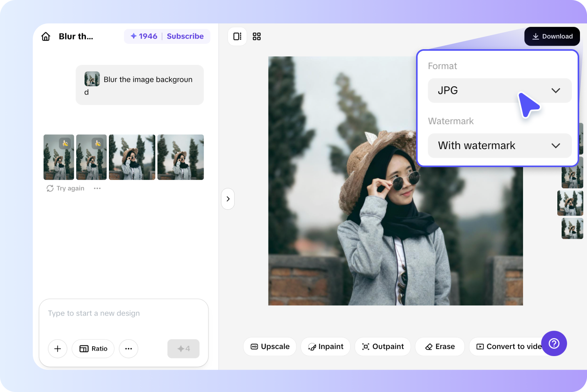Select the Inpaint tool

(x=326, y=346)
